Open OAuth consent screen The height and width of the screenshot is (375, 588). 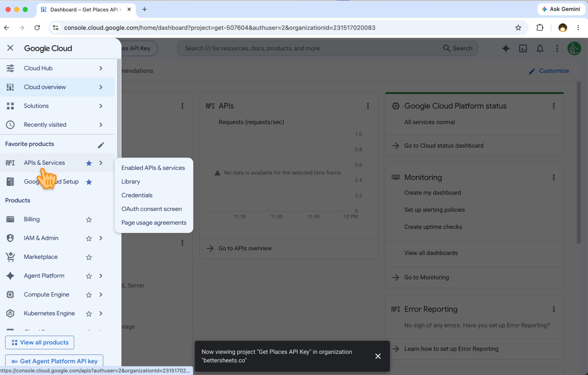pyautogui.click(x=151, y=209)
